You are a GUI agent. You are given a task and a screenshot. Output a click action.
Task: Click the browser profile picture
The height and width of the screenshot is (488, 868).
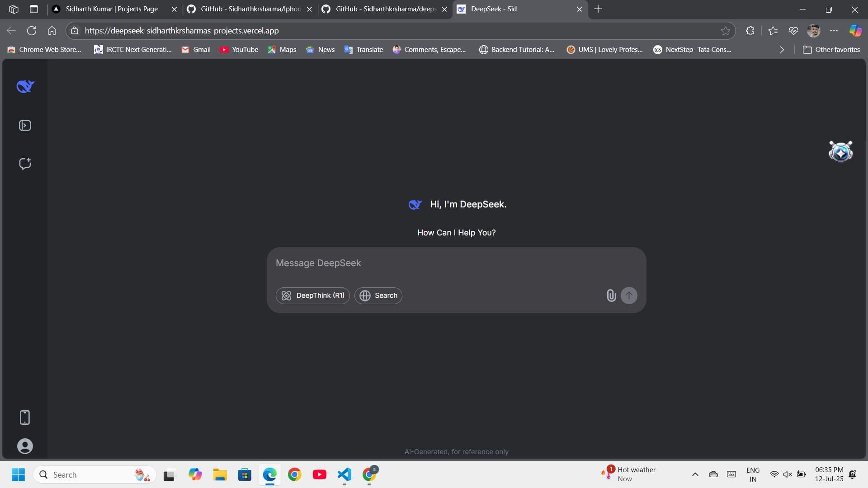pyautogui.click(x=814, y=31)
